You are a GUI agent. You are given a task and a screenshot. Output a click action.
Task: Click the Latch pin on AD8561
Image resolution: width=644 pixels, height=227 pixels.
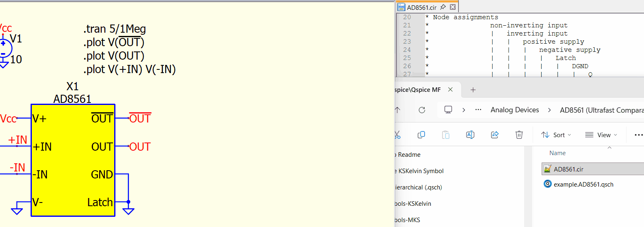pos(100,202)
